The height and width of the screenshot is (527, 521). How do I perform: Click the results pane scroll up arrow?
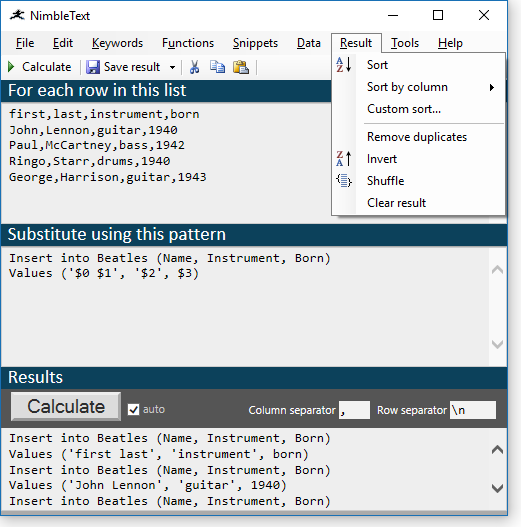497,450
